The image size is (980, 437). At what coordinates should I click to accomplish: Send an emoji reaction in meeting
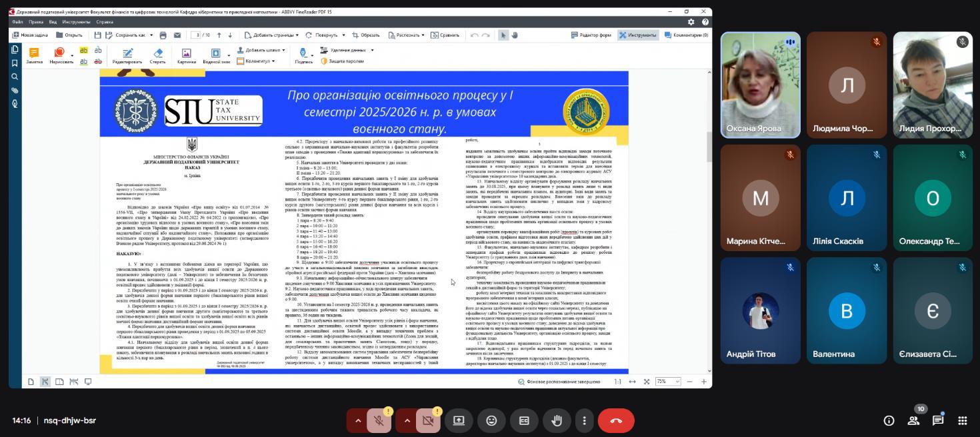point(491,420)
